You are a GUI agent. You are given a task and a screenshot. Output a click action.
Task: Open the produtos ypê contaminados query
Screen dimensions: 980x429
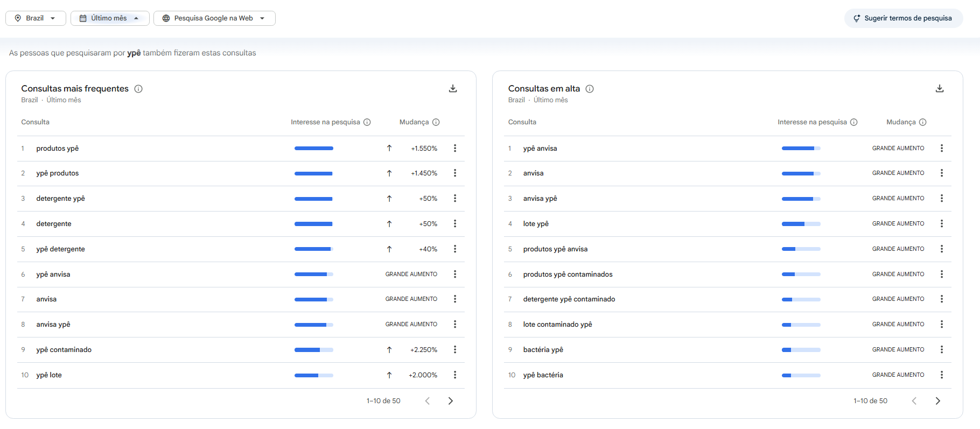point(568,275)
